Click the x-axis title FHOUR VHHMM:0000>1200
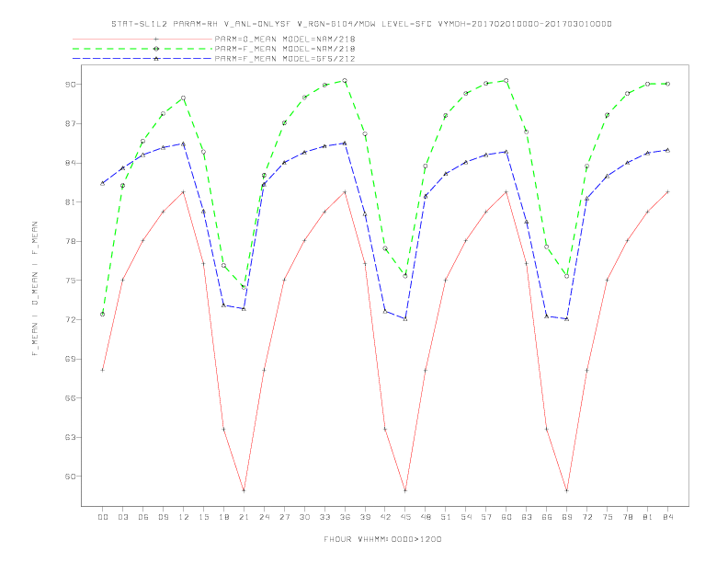The height and width of the screenshot is (563, 728). [x=382, y=539]
